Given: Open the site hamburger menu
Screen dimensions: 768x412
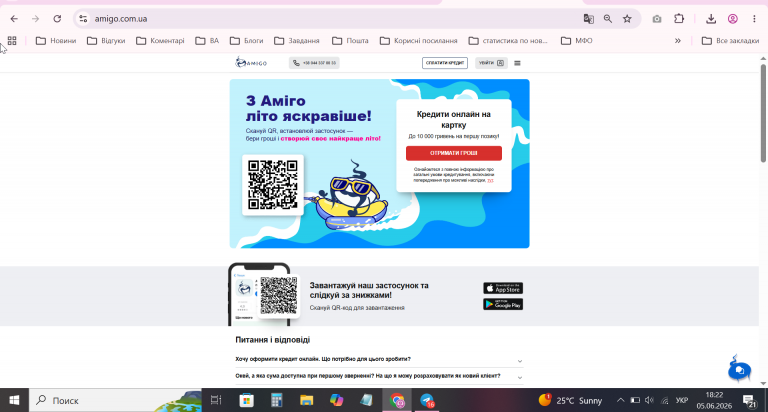Looking at the screenshot, I should (517, 63).
